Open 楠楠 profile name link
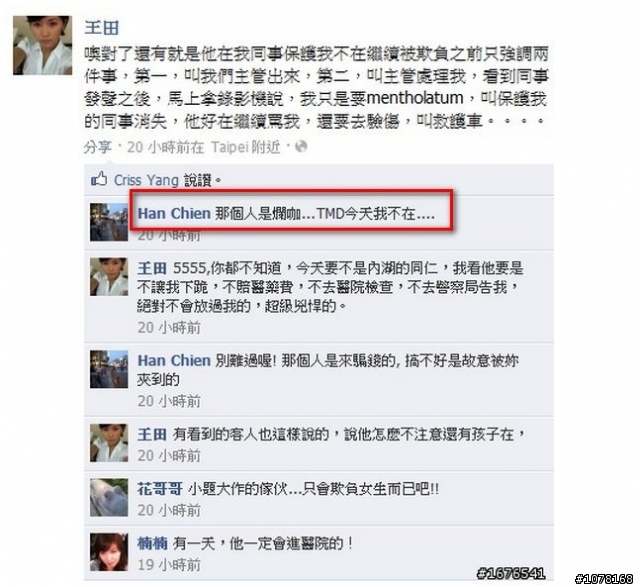The width and height of the screenshot is (640, 587). coord(152,543)
